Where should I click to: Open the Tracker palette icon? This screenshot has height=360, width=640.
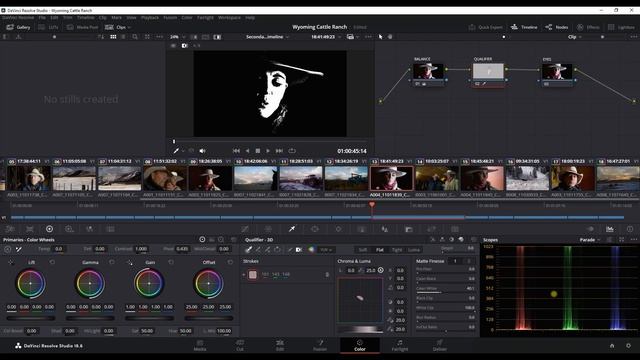pyautogui.click(x=338, y=229)
